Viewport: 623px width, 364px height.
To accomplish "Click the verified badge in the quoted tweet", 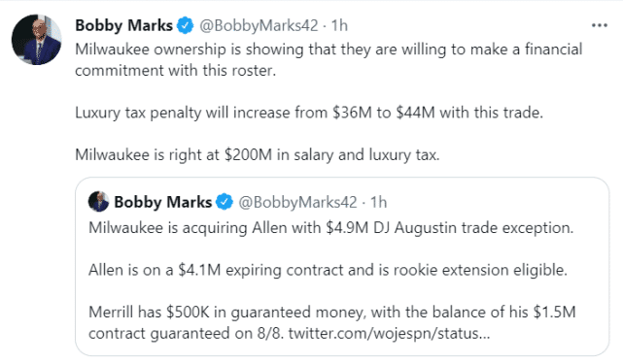I will [x=225, y=202].
